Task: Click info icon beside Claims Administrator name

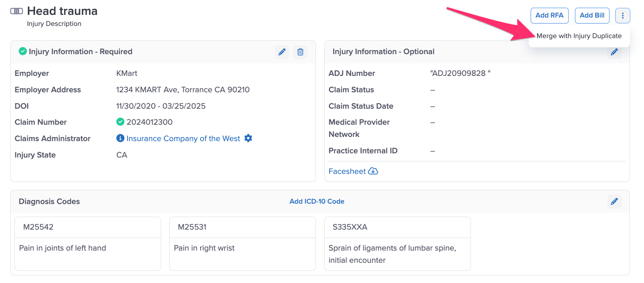Action: coord(120,138)
